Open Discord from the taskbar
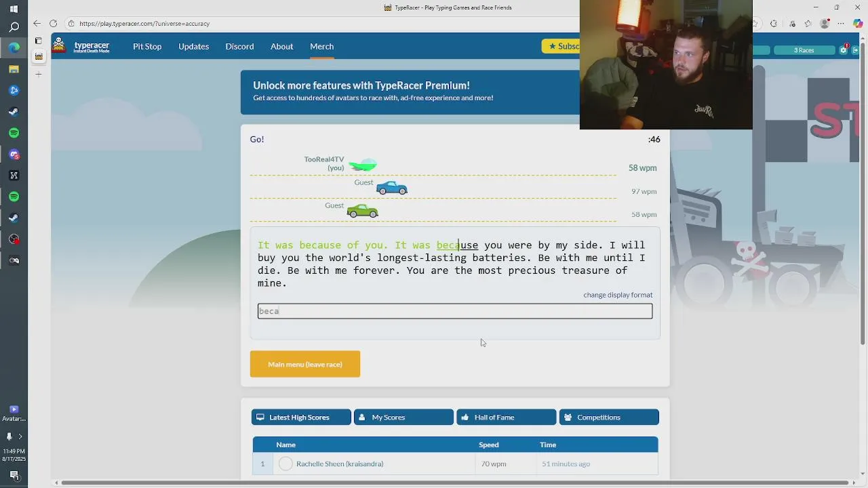Screen dimensions: 868x488 tap(14, 155)
